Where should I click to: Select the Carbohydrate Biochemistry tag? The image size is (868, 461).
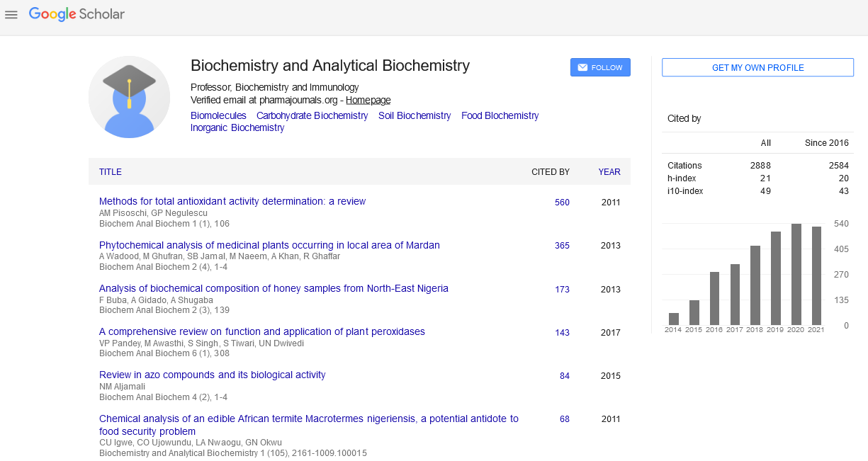point(312,115)
